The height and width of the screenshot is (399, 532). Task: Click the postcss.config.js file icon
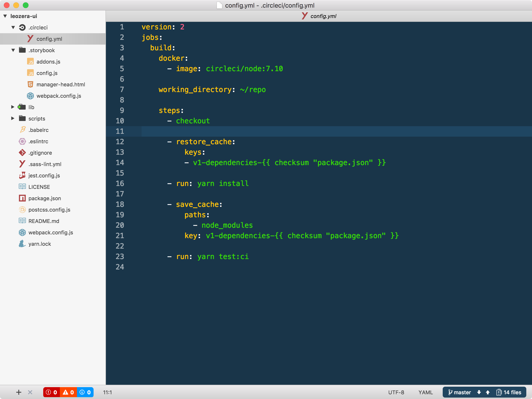(22, 209)
